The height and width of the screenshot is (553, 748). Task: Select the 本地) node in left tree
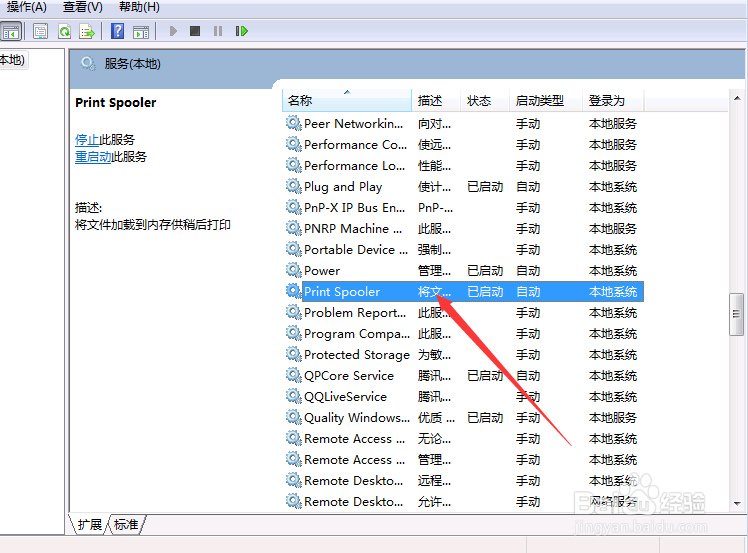click(12, 60)
